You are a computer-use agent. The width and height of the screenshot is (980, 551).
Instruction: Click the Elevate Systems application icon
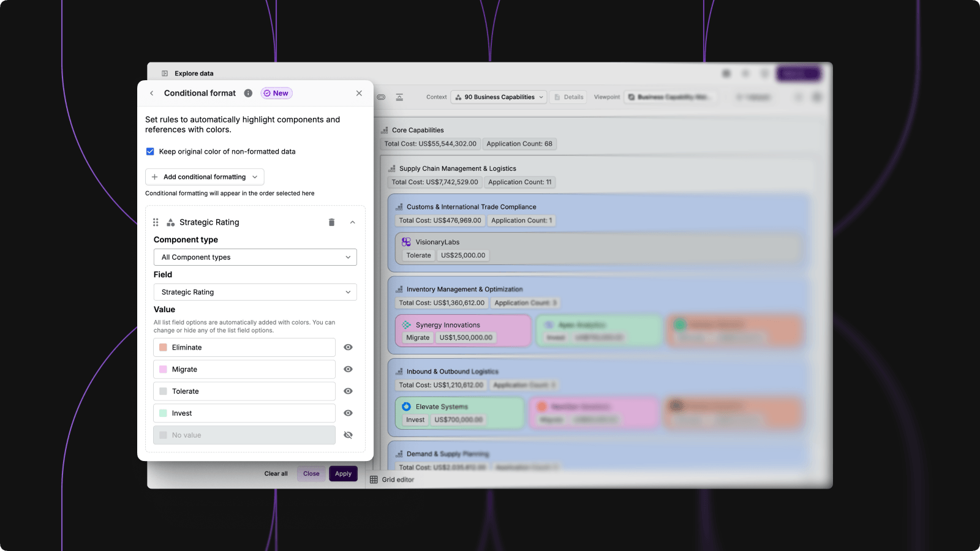[406, 407]
